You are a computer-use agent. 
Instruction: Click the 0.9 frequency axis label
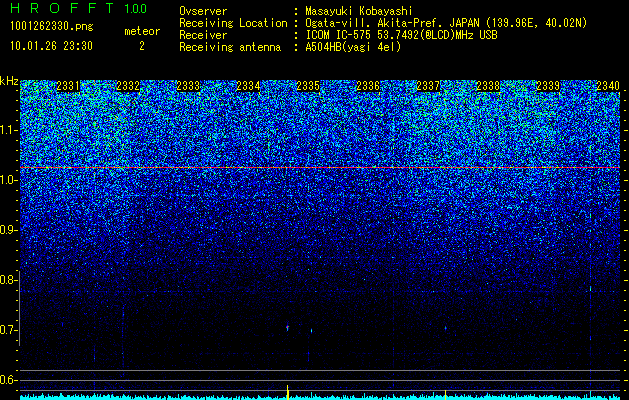pyautogui.click(x=8, y=230)
